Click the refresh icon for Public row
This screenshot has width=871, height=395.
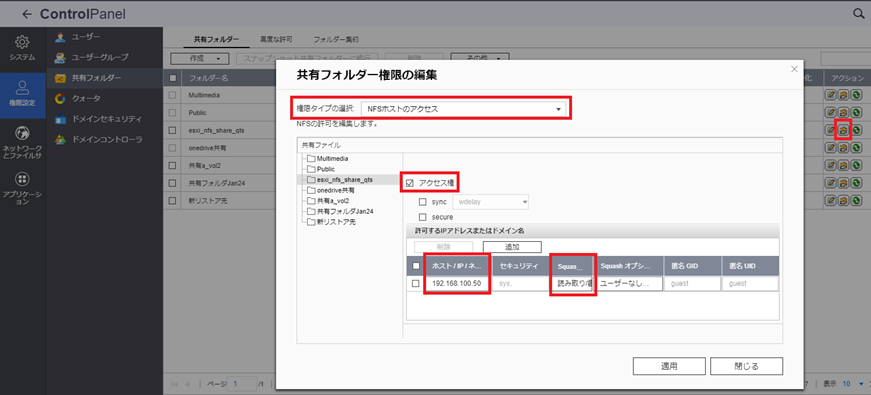[x=857, y=112]
